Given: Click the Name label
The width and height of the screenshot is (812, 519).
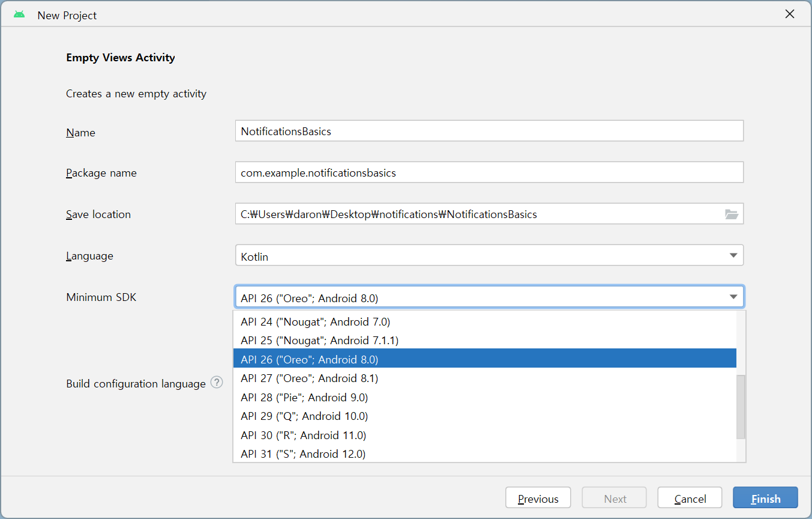Looking at the screenshot, I should pyautogui.click(x=80, y=132).
